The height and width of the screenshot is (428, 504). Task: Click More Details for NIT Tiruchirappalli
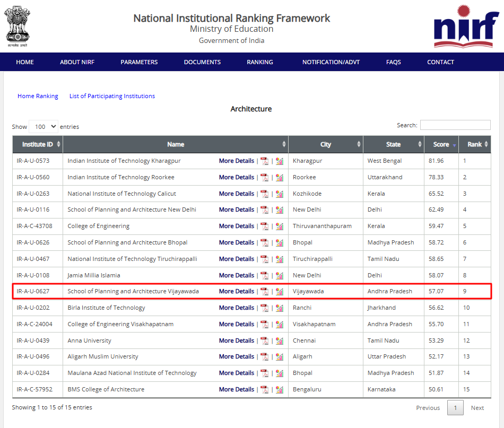tap(237, 259)
